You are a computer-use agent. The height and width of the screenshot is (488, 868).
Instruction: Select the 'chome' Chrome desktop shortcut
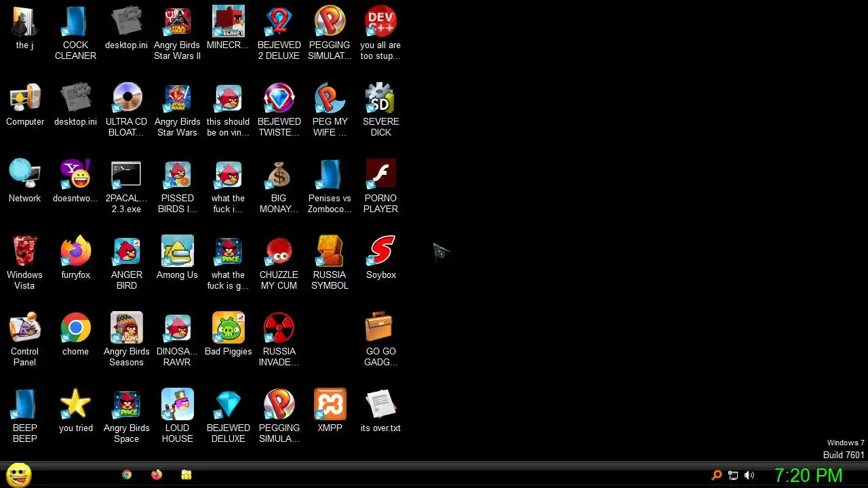(75, 328)
